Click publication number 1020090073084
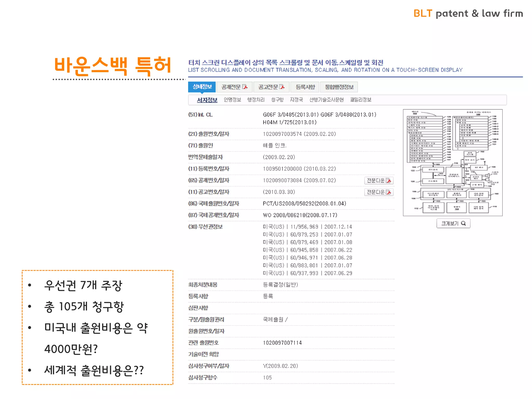The image size is (532, 399). pyautogui.click(x=282, y=180)
